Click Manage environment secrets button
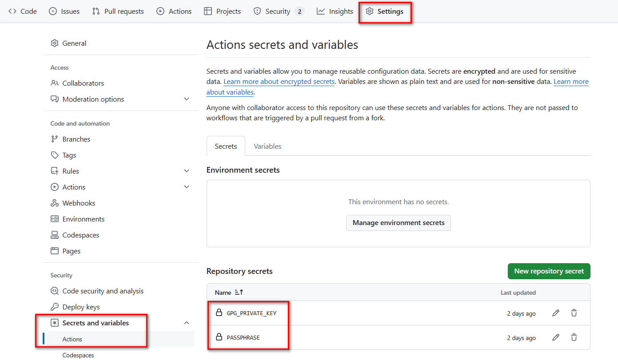Screen dimensions: 618x364 tap(399, 223)
